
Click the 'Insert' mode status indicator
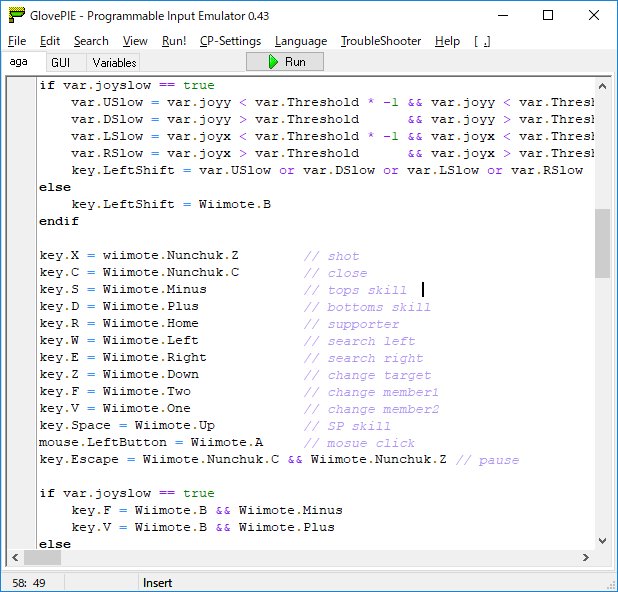157,583
